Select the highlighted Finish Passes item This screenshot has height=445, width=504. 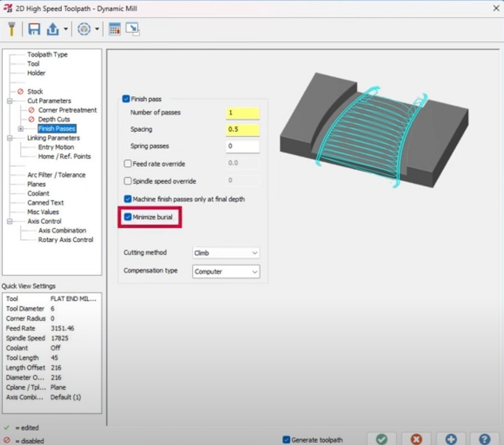pyautogui.click(x=57, y=129)
